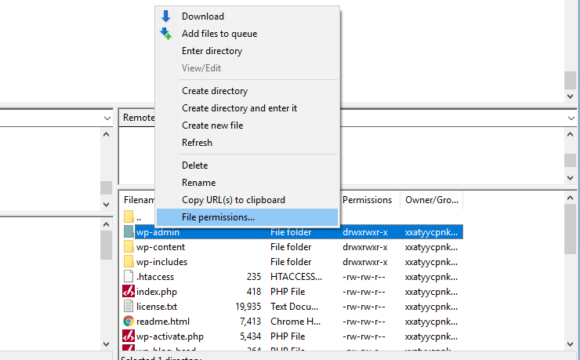
Task: Select the wp-includes folder name
Action: click(x=162, y=262)
